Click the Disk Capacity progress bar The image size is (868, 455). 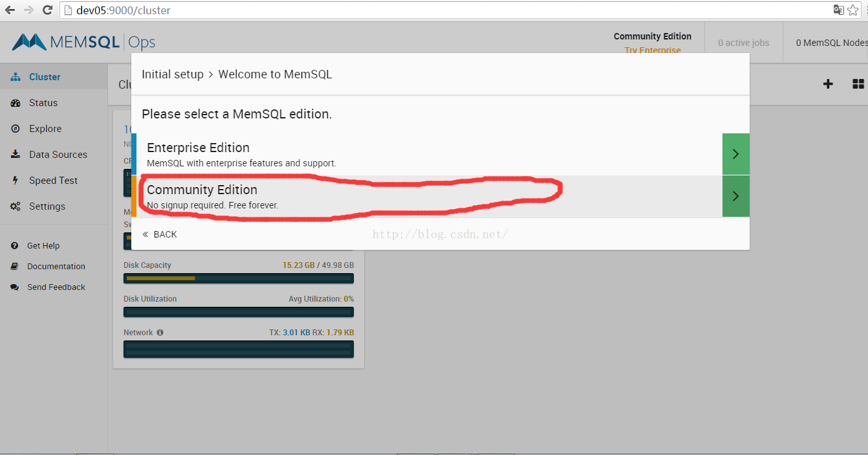pyautogui.click(x=239, y=278)
